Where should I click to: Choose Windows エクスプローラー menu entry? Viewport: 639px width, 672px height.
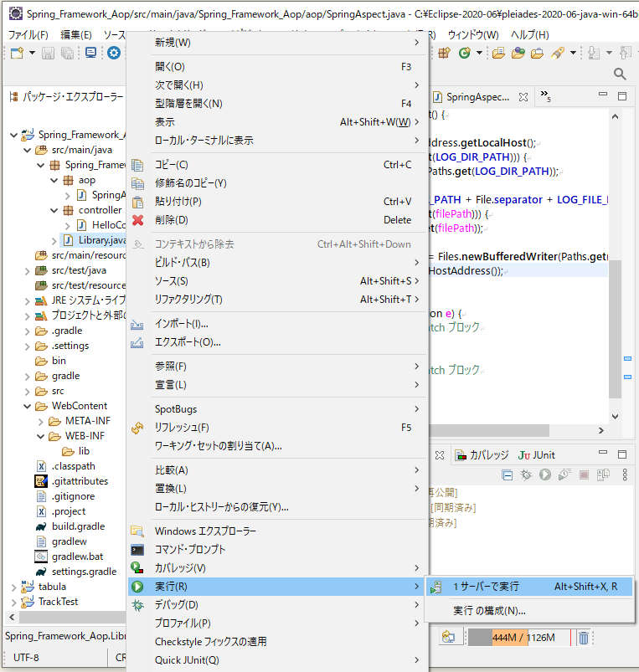coord(278,531)
